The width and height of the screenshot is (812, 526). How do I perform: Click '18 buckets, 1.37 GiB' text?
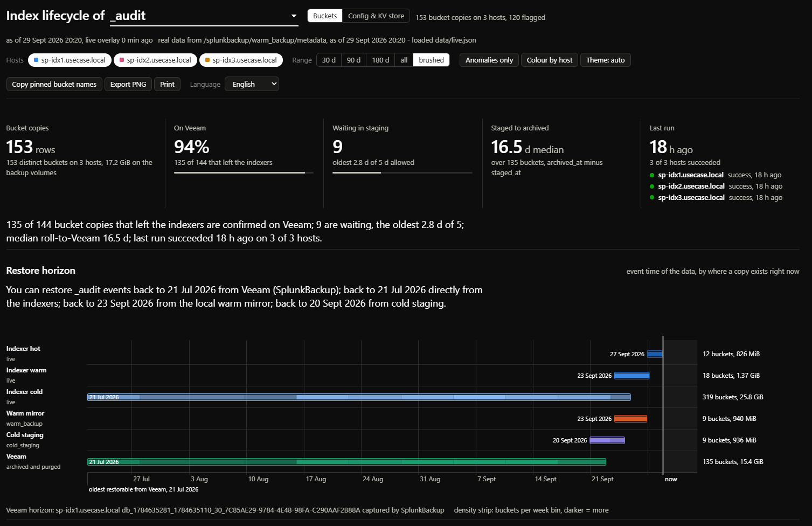pyautogui.click(x=731, y=376)
